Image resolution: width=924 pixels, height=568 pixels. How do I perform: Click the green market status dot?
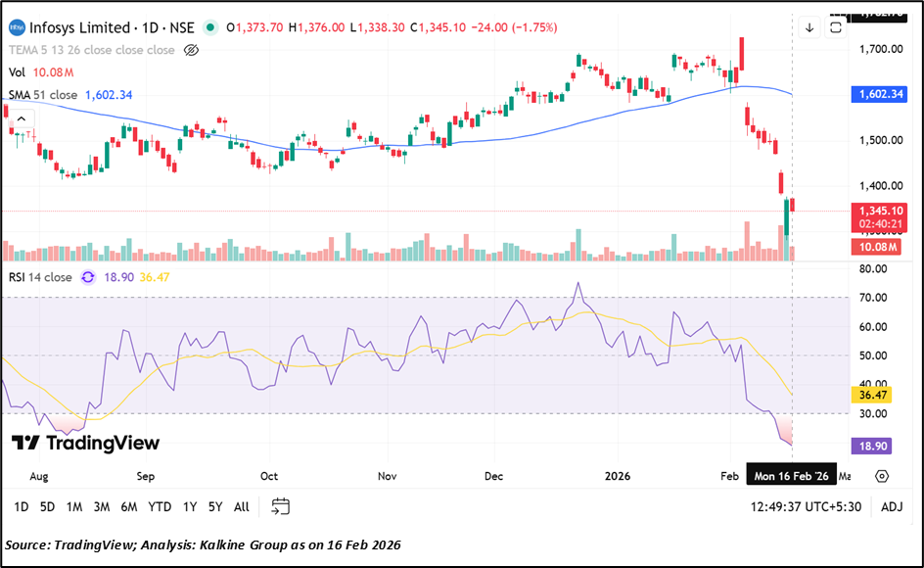[x=210, y=27]
